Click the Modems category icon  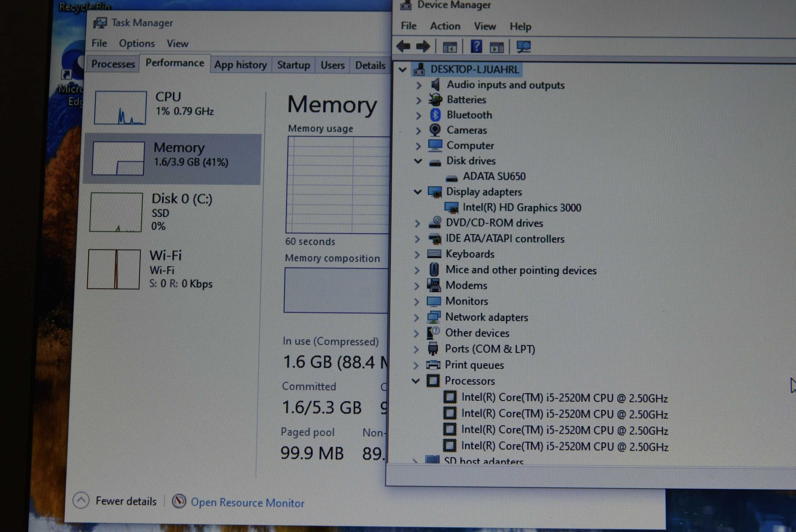(434, 285)
